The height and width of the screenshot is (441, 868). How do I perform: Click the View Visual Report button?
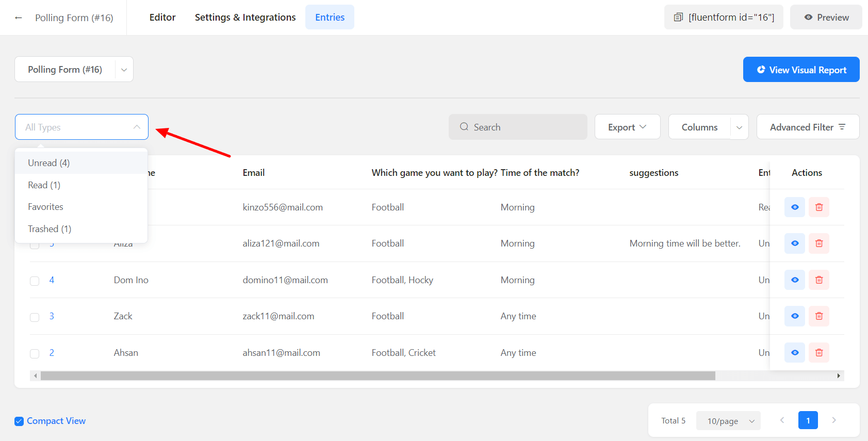pos(801,70)
